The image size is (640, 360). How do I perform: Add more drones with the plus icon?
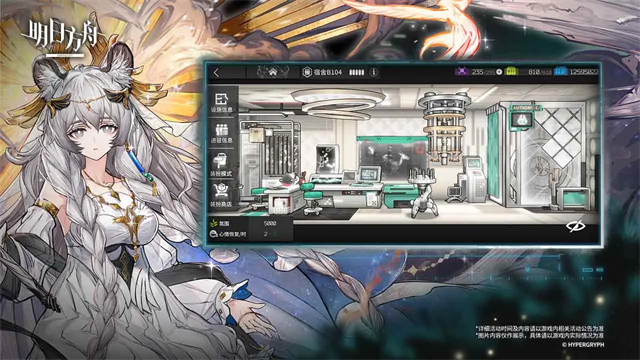click(499, 72)
